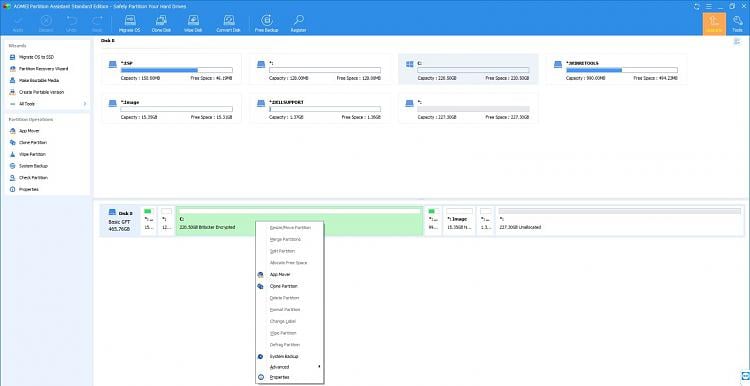Choose Split Partition in context menu
The height and width of the screenshot is (386, 750).
pyautogui.click(x=290, y=251)
